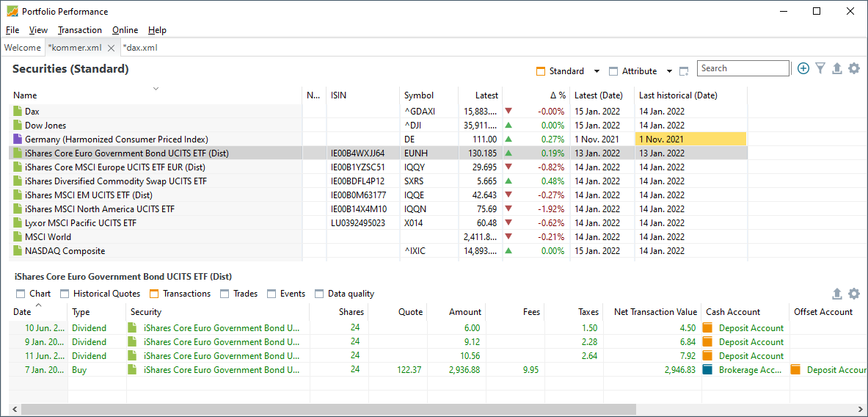Select the MSCI World row
Screen dimensions: 868x417
pos(378,237)
